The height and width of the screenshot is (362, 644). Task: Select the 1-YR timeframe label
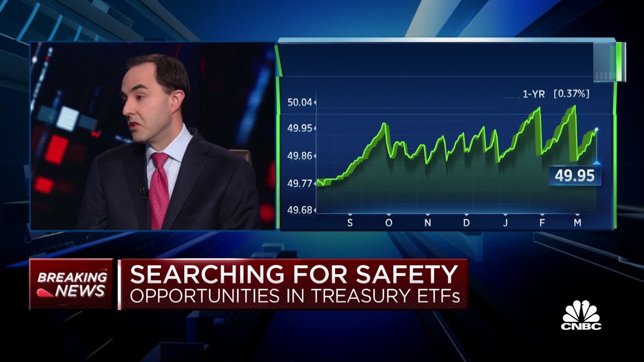[x=533, y=94]
